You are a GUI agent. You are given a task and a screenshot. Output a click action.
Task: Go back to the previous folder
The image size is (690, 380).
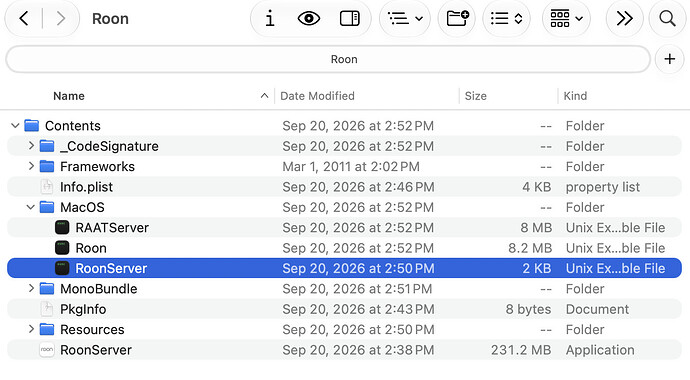24,18
